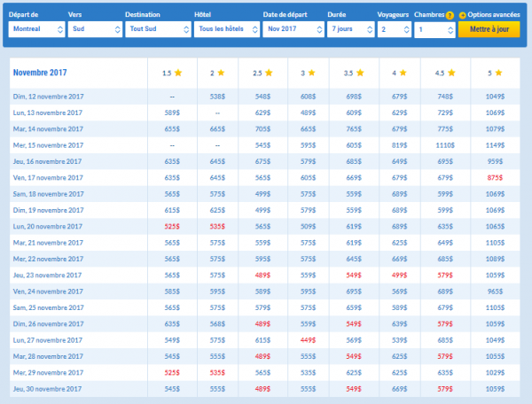The image size is (532, 404).
Task: Select the Lun, 20 novembre 2017 row date
Action: pos(50,226)
